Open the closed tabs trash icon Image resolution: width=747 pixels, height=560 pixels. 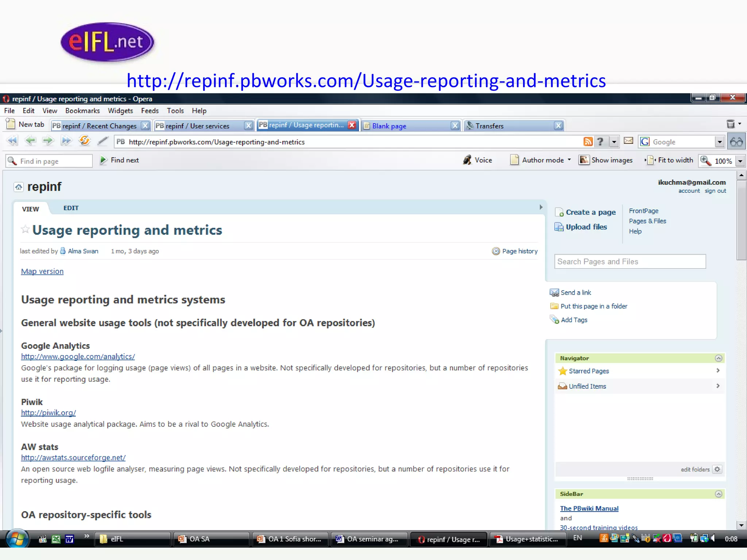point(731,124)
